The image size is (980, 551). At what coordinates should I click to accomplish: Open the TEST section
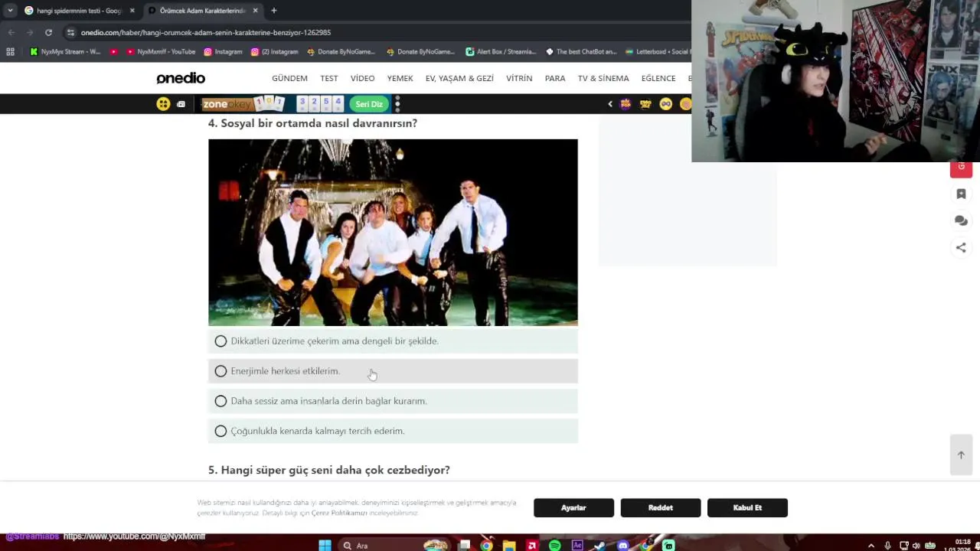coord(329,78)
